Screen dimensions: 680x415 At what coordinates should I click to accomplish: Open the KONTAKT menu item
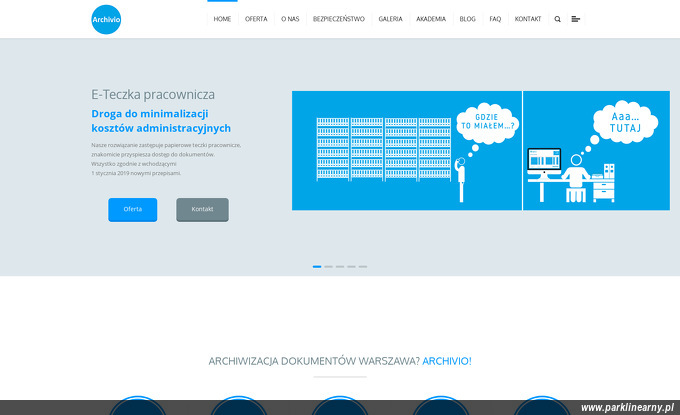tap(528, 19)
